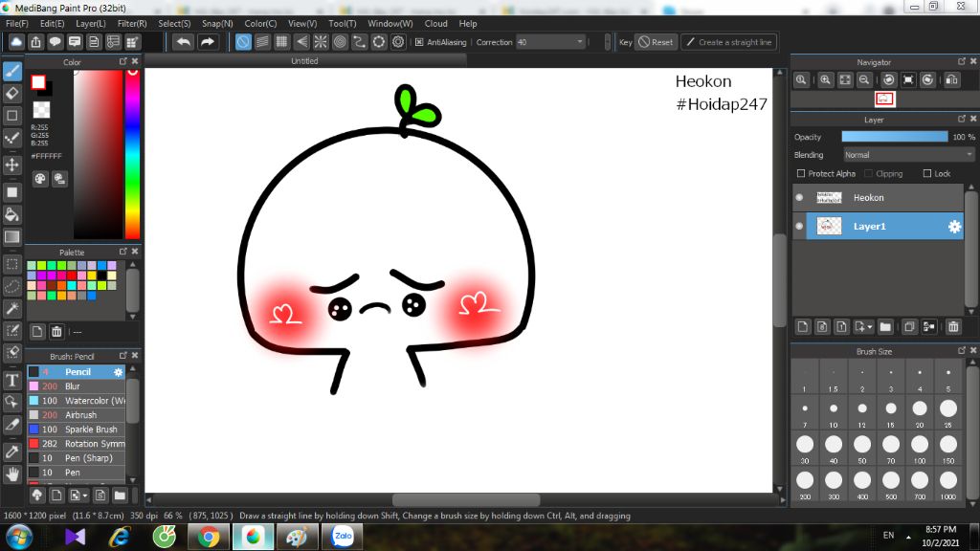Enable crisscross grid snap
The height and width of the screenshot is (551, 980).
tap(282, 42)
